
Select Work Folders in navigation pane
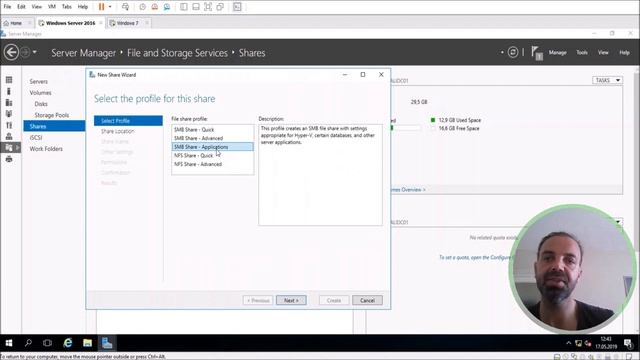pos(46,149)
